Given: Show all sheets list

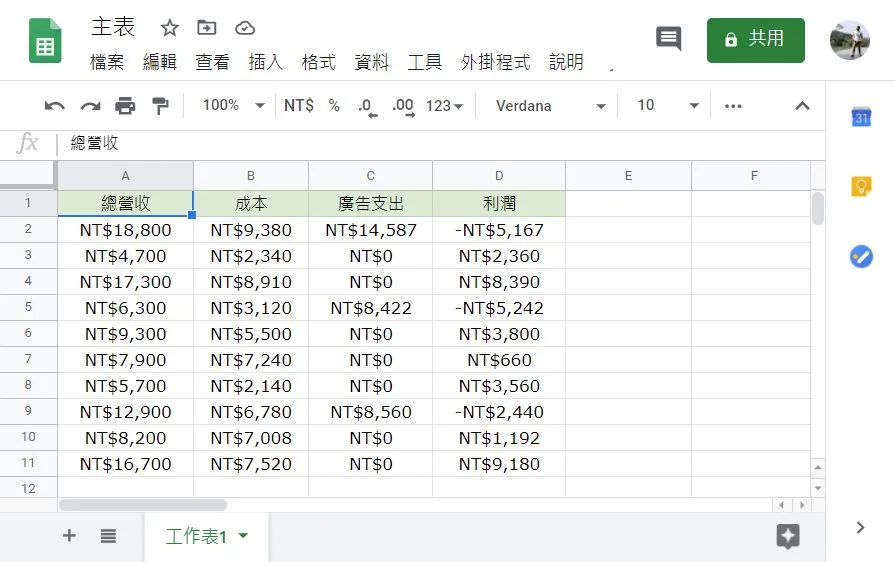Looking at the screenshot, I should (108, 536).
